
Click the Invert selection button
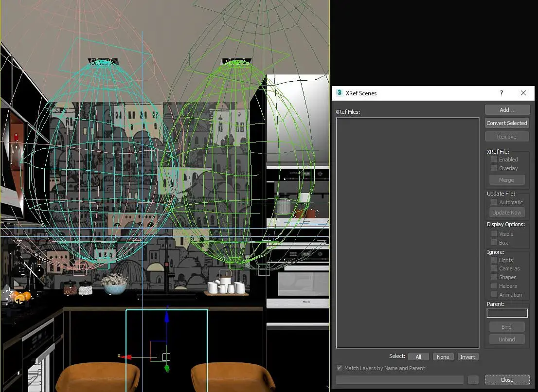pyautogui.click(x=467, y=357)
